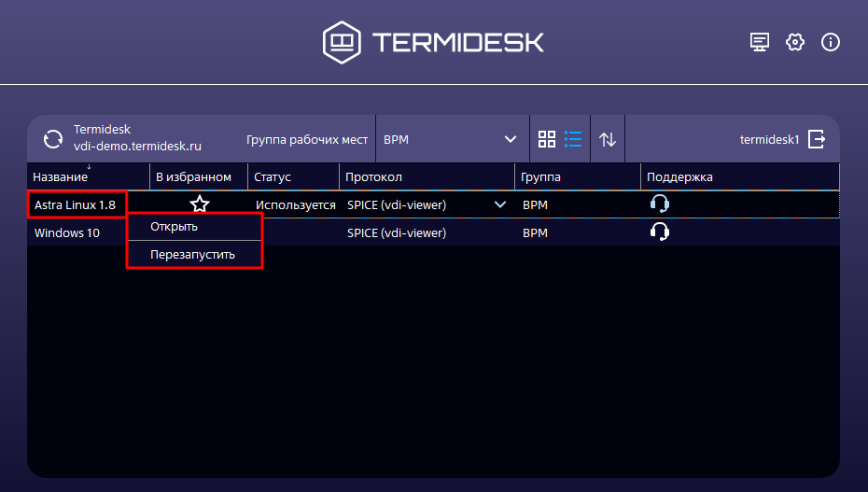Screen dimensions: 868x492
Task: Choose Перезапустить in context menu
Action: [194, 255]
